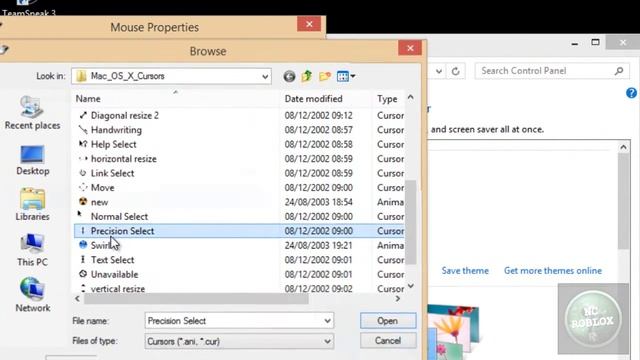This screenshot has height=360, width=640.
Task: Go up one folder level
Action: [x=307, y=76]
